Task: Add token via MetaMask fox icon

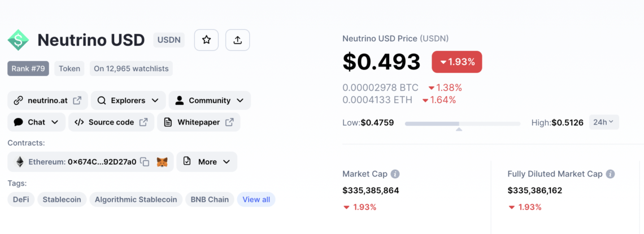Action: click(162, 162)
